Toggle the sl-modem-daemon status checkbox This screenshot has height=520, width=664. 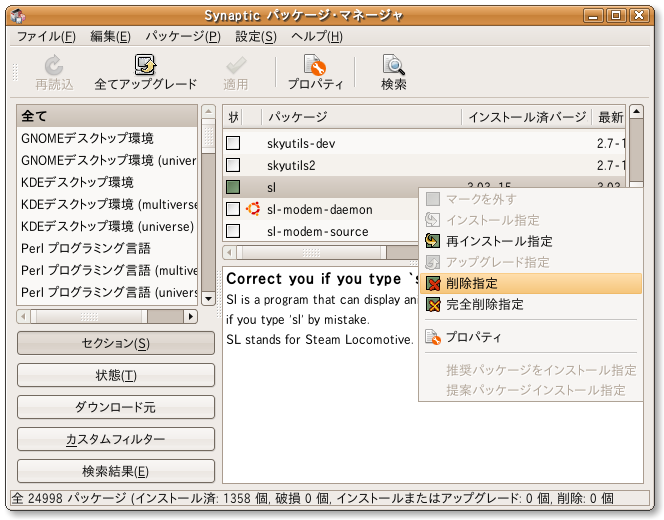tap(233, 209)
